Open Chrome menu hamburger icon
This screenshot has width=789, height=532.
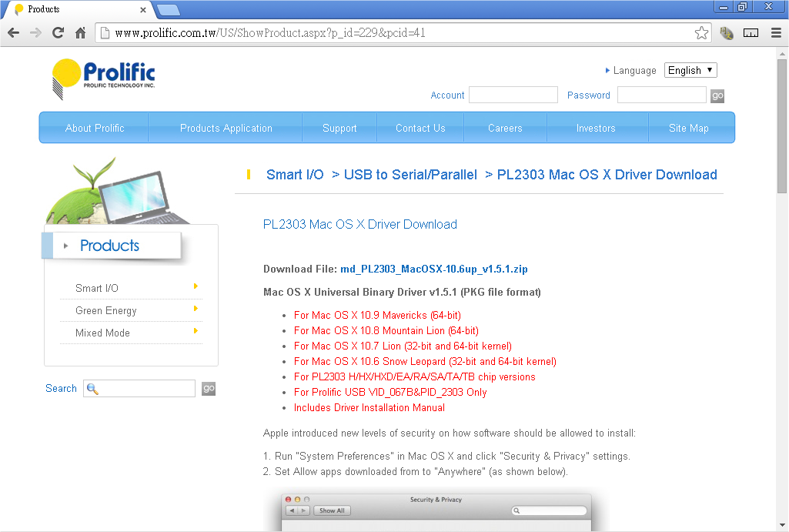[x=774, y=33]
